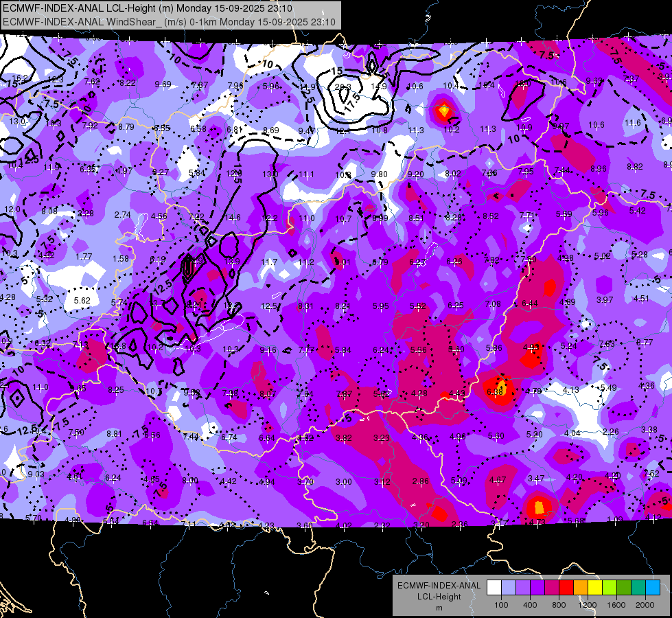Click the grid value 9.03
This screenshot has width=672, height=618.
click(36, 474)
